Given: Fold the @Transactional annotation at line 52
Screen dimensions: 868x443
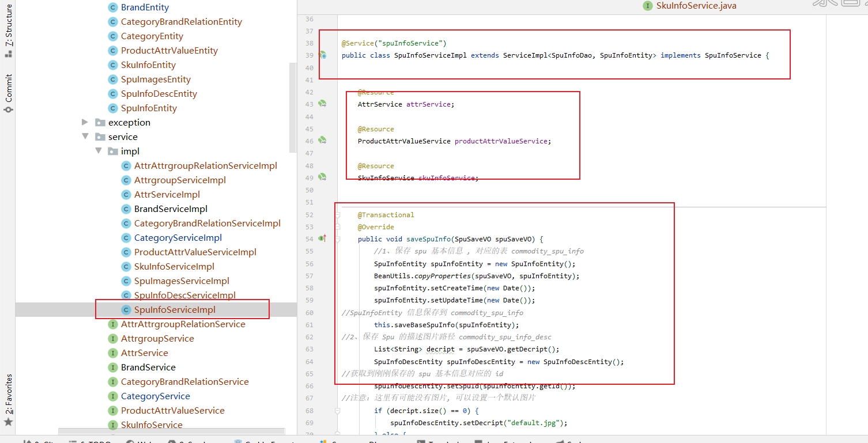Looking at the screenshot, I should coord(338,214).
